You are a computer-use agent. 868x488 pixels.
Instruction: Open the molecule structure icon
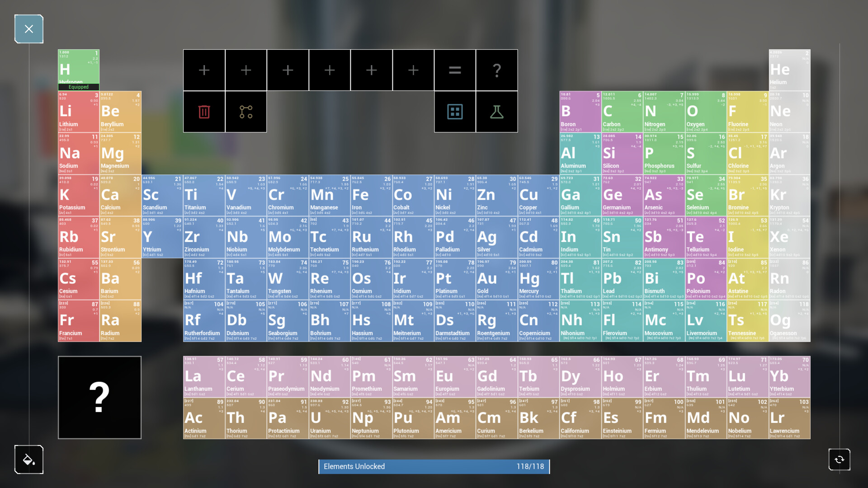tap(246, 112)
